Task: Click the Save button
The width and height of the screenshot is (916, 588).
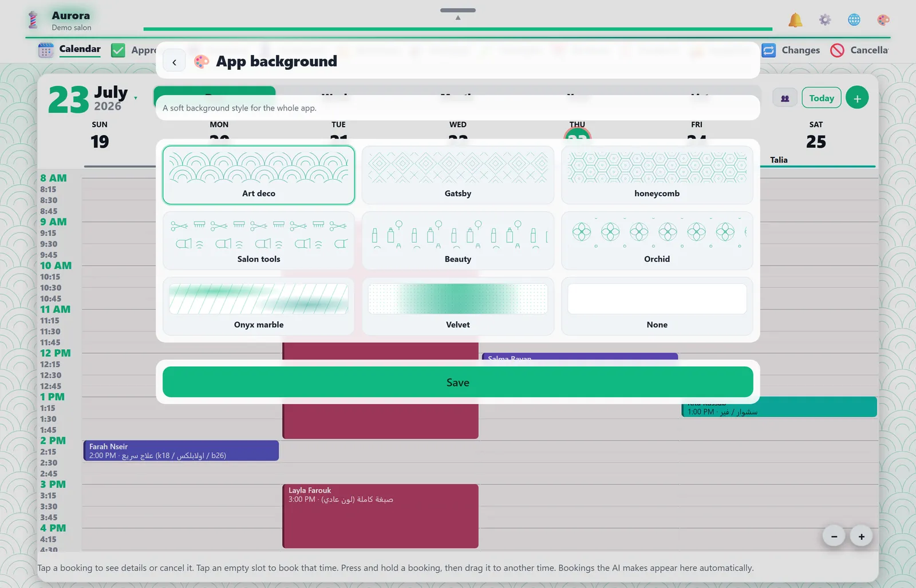Action: [x=458, y=382]
